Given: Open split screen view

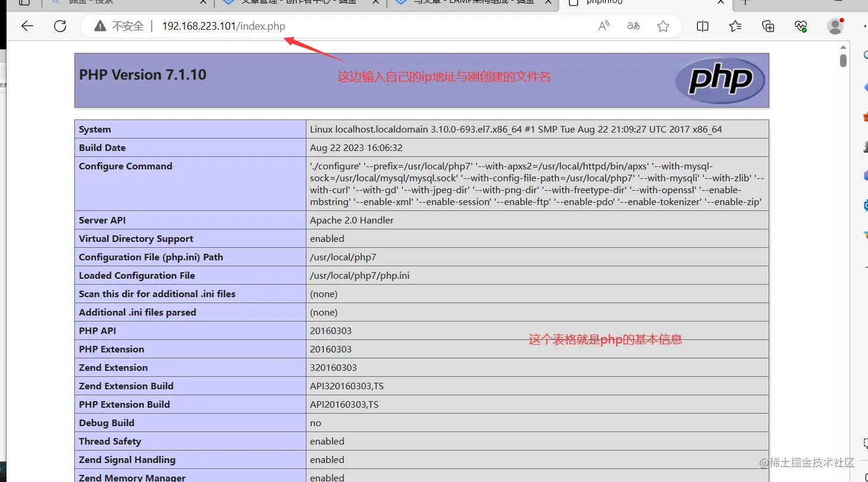Looking at the screenshot, I should tap(703, 26).
